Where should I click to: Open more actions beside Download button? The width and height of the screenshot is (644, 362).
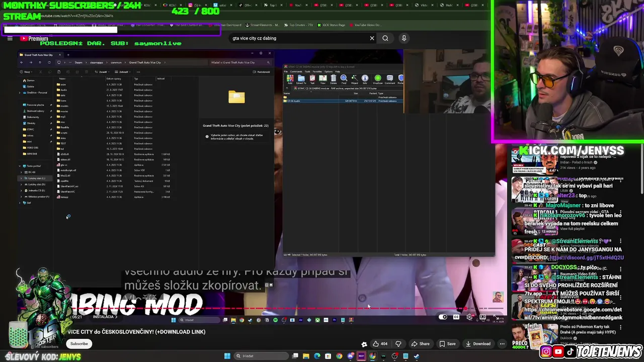[502, 344]
